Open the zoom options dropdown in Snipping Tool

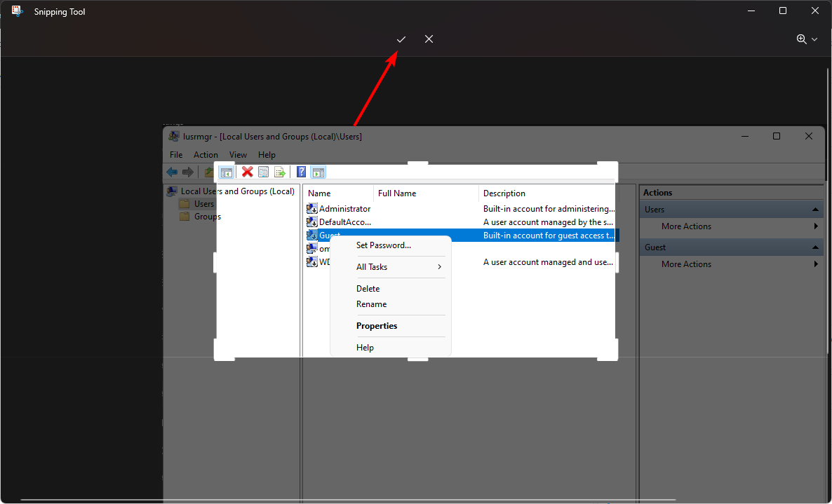click(814, 39)
